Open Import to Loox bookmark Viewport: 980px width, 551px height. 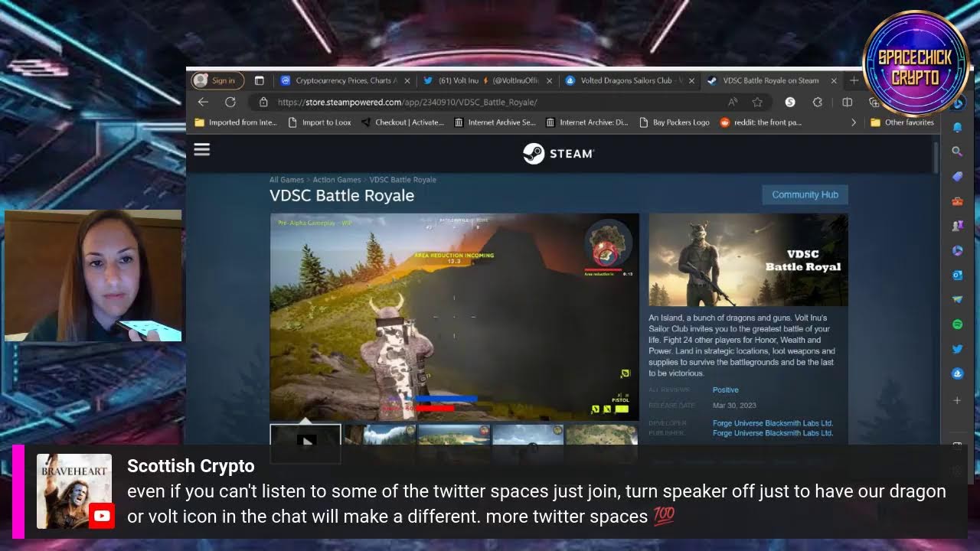tap(319, 122)
